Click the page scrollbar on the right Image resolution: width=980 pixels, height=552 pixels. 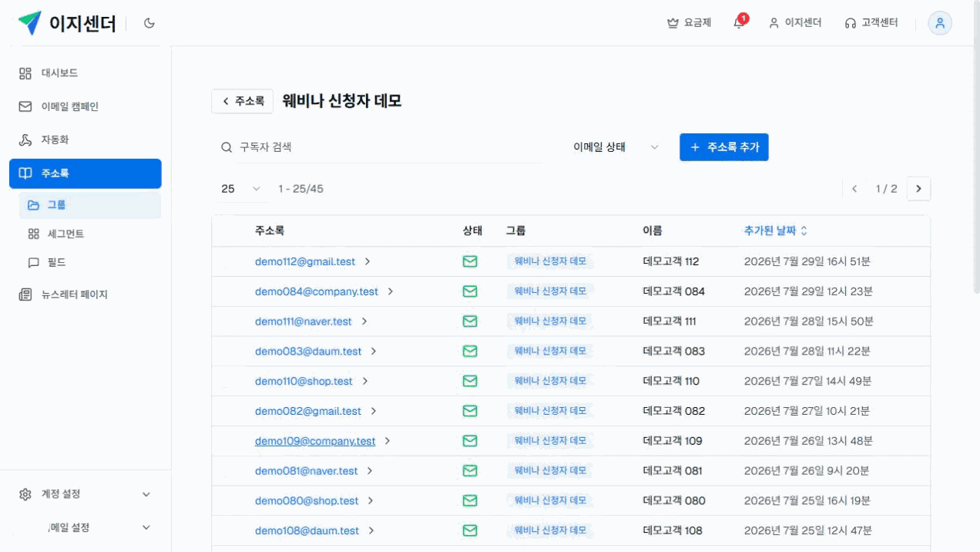[x=976, y=146]
